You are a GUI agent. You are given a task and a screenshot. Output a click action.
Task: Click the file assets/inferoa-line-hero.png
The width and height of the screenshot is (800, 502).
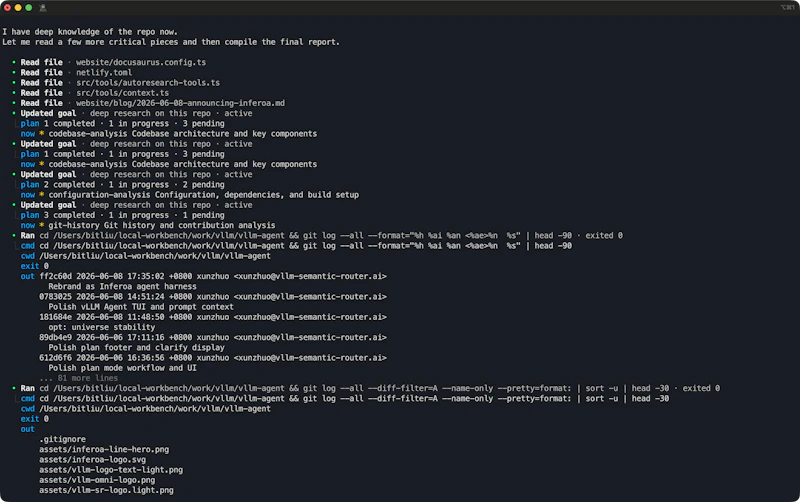[x=104, y=449]
